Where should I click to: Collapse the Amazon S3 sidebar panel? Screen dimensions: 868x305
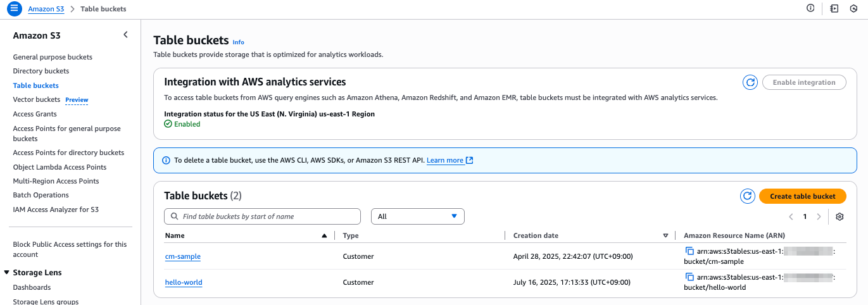tap(125, 35)
